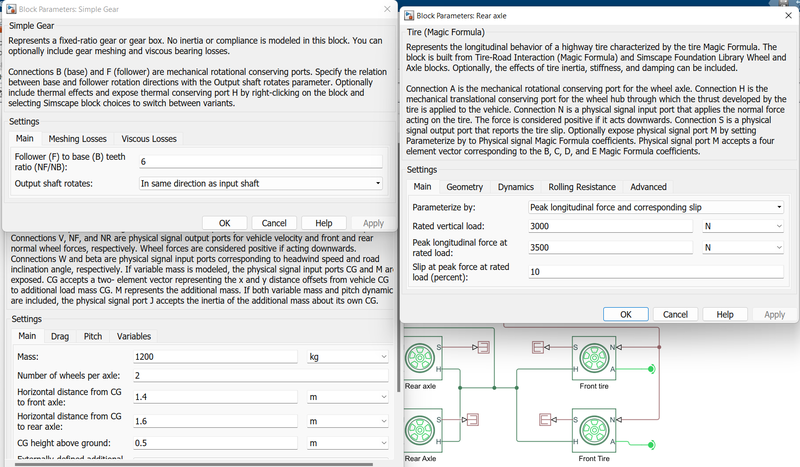Open Rated vertical load unit dropdown
The width and height of the screenshot is (800, 467).
coord(742,226)
